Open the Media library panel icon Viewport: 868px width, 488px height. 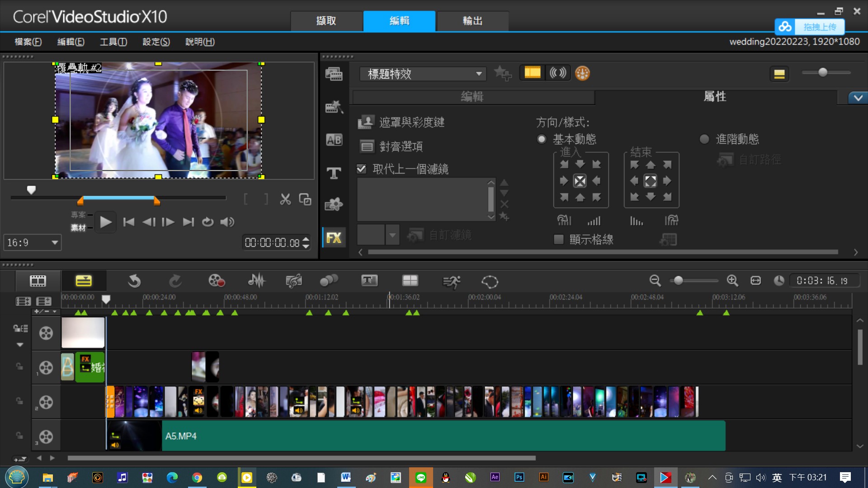click(334, 74)
